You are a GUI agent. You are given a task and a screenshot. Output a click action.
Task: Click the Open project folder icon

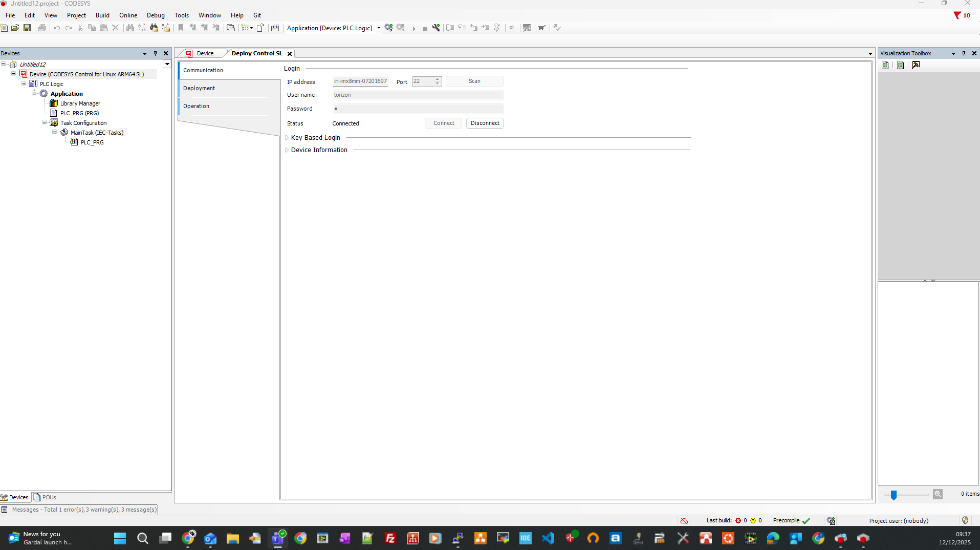pos(15,28)
